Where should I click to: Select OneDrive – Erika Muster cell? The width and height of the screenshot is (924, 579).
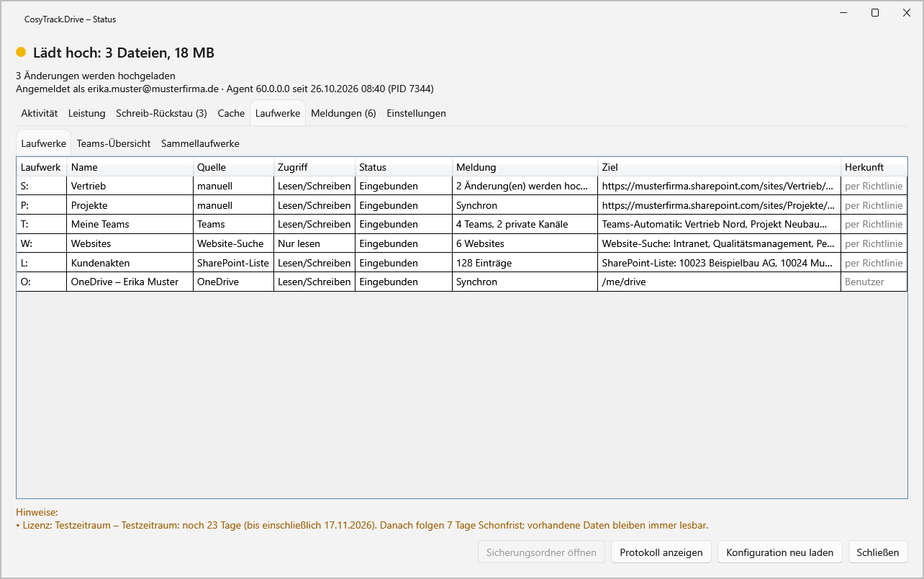pyautogui.click(x=130, y=282)
